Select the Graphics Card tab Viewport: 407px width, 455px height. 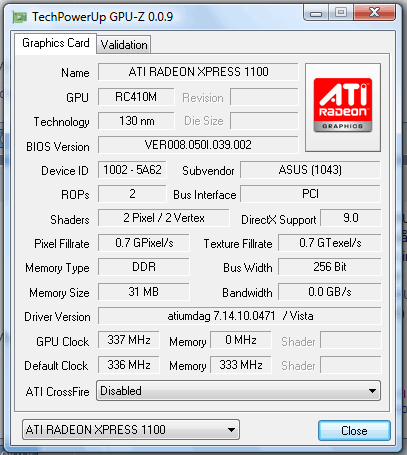point(56,43)
